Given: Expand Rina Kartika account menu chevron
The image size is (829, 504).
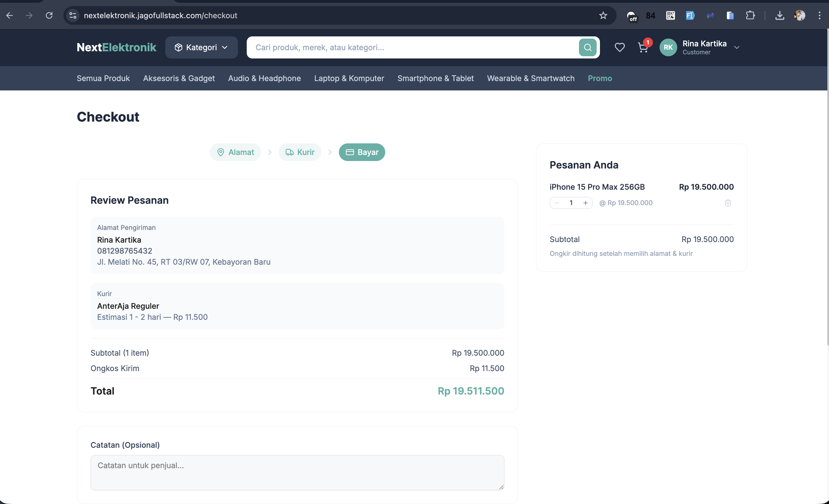Looking at the screenshot, I should pos(737,47).
